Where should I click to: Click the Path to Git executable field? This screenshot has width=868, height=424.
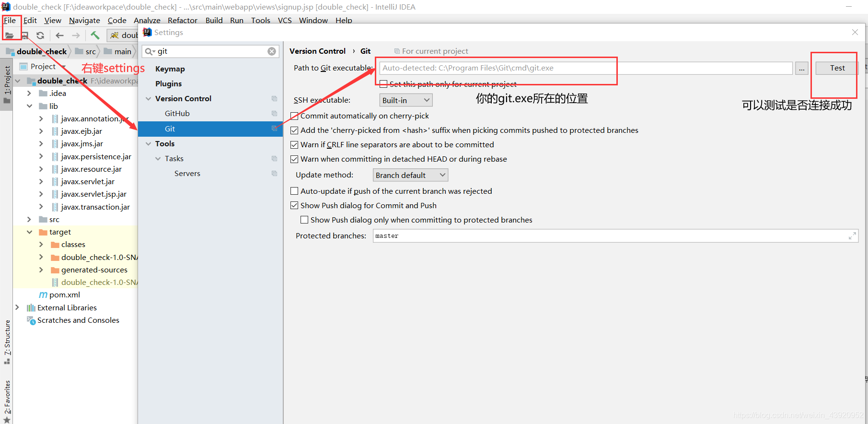click(x=586, y=68)
